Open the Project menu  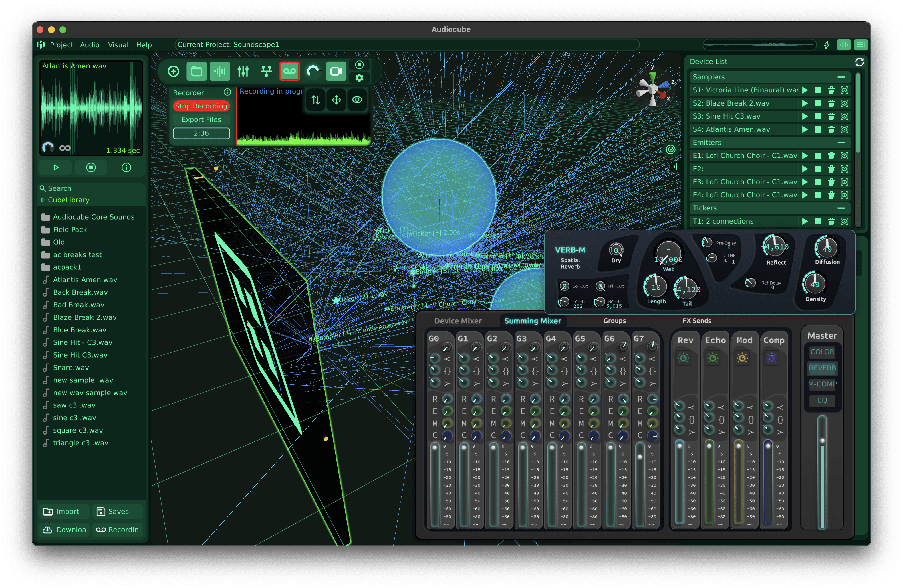[x=61, y=45]
